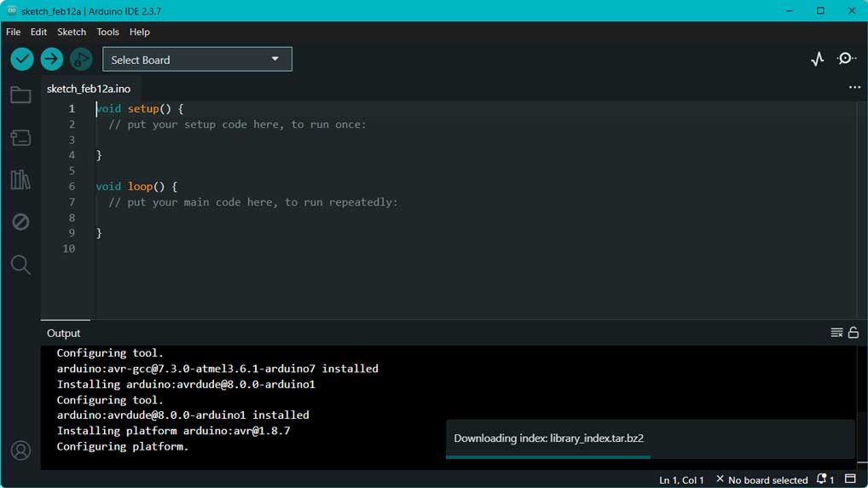Viewport: 868px width, 488px height.
Task: Click the Verify sketch checkmark button
Action: pos(22,59)
